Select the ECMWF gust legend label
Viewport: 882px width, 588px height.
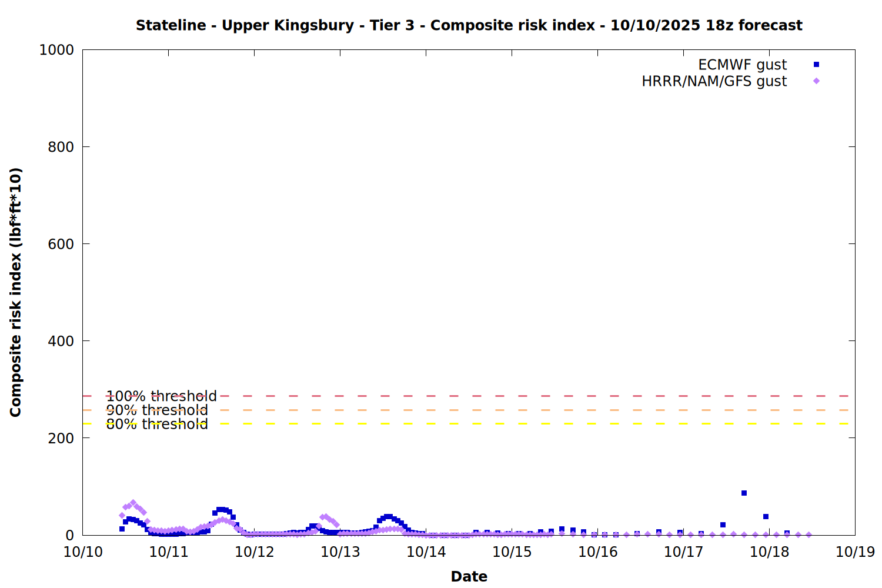point(742,65)
